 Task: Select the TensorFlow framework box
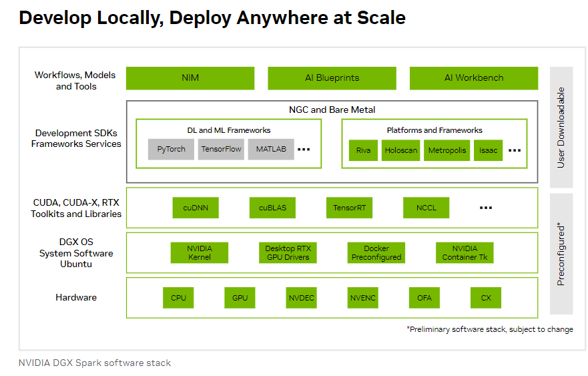tap(222, 150)
